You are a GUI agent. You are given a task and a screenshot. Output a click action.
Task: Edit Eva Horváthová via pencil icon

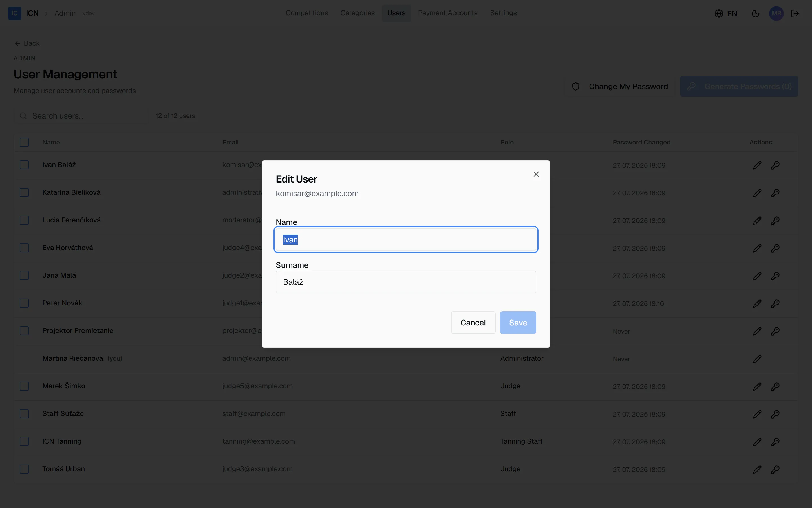757,248
